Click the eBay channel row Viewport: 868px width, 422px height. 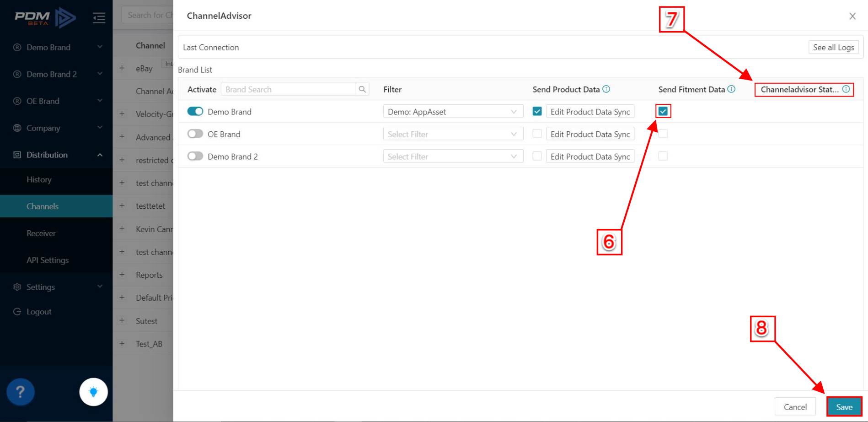click(x=144, y=68)
